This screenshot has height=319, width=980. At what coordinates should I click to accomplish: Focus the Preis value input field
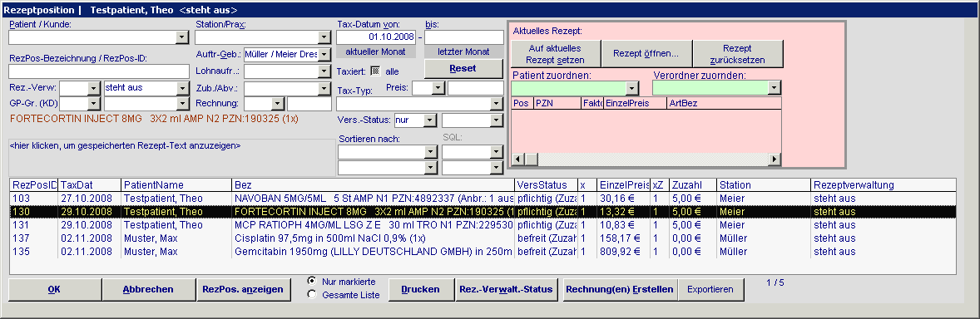point(475,88)
